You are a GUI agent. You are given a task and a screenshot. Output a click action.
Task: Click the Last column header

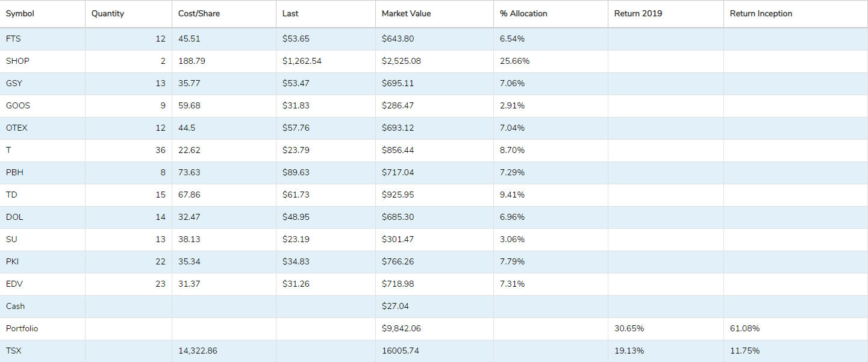point(290,14)
